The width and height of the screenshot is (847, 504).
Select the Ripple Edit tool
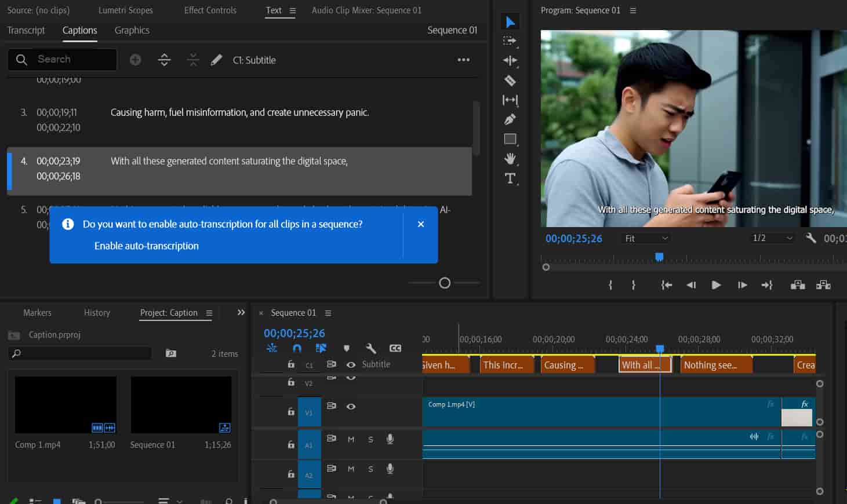(x=510, y=60)
